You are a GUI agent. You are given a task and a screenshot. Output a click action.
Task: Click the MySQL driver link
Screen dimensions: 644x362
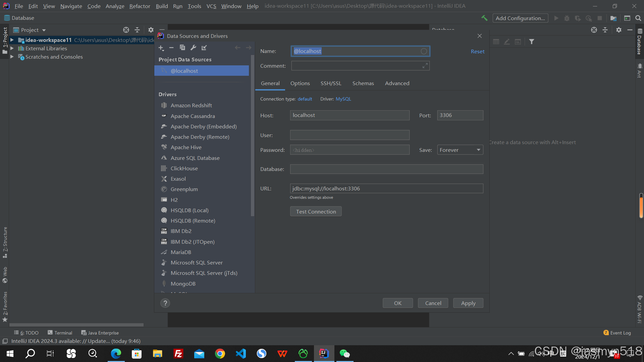coord(343,99)
